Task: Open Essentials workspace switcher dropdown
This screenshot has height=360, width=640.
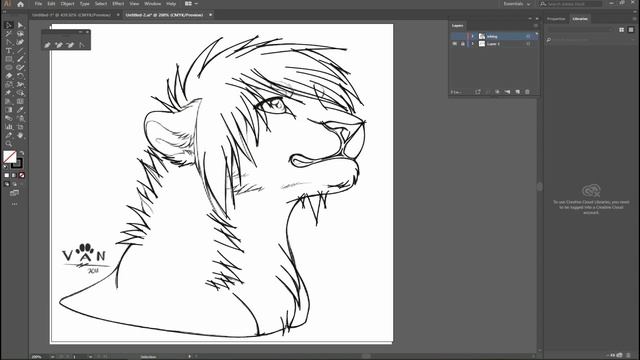Action: coord(517,4)
